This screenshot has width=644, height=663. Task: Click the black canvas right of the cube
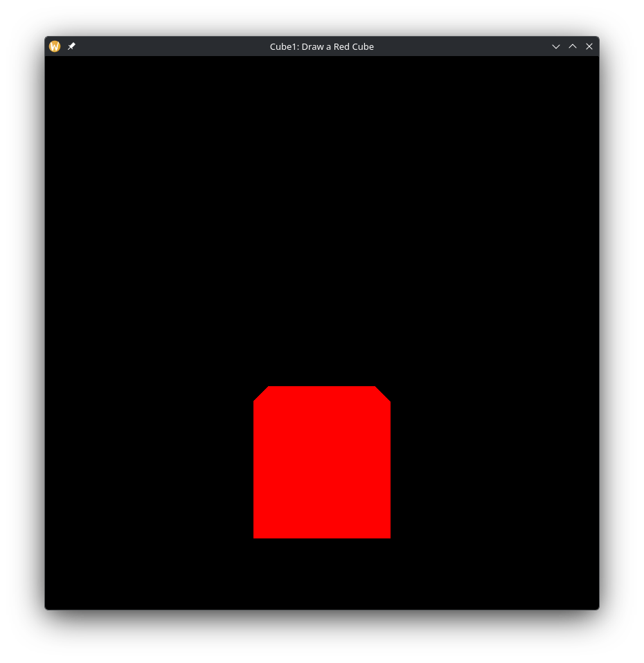495,462
